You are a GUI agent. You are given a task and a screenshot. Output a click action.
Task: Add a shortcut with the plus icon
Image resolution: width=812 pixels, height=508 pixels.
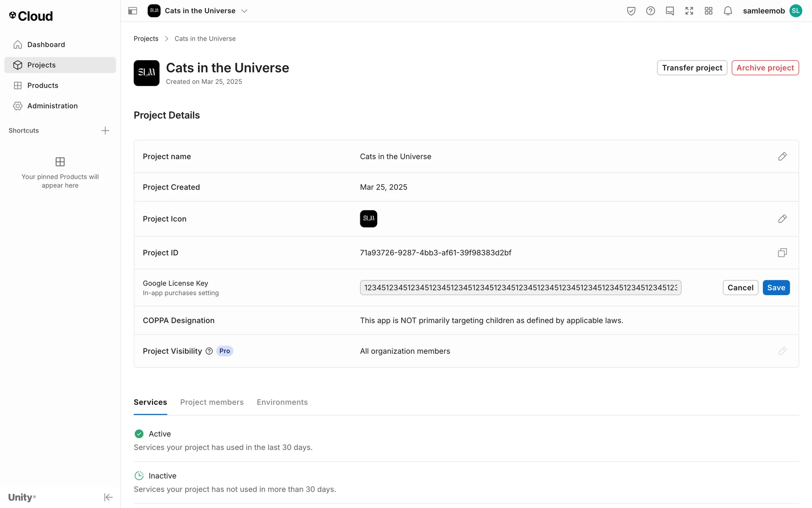coord(105,130)
